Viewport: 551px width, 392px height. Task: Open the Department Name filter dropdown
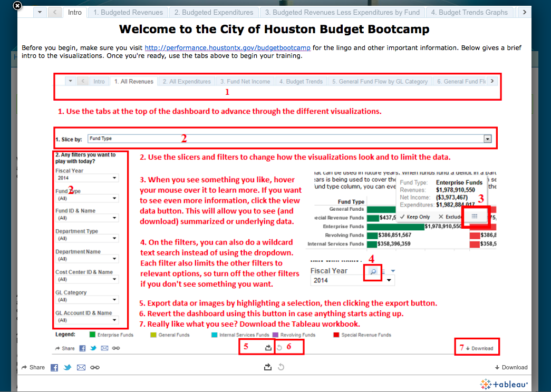[x=87, y=259]
